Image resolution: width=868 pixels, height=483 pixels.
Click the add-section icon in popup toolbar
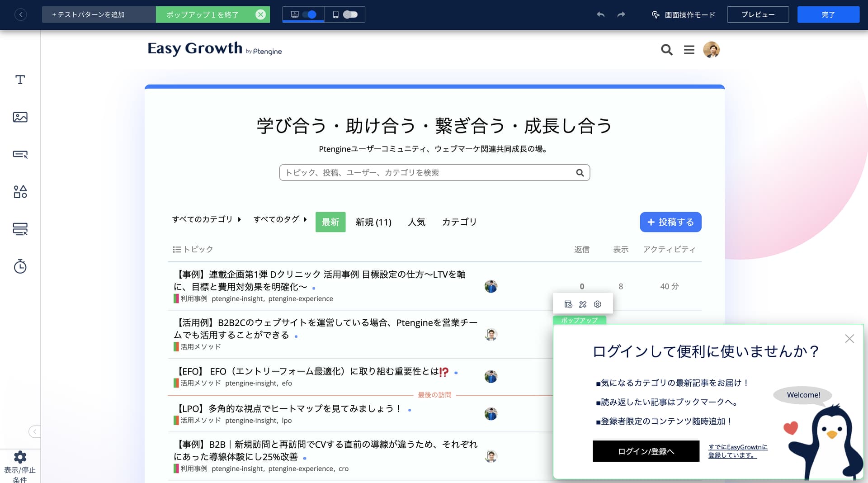568,304
